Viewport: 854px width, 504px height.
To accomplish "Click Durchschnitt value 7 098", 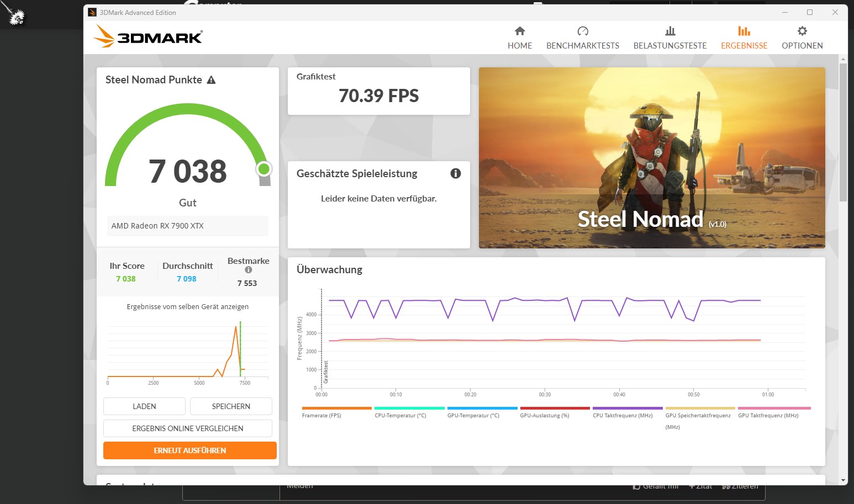I will tap(187, 279).
